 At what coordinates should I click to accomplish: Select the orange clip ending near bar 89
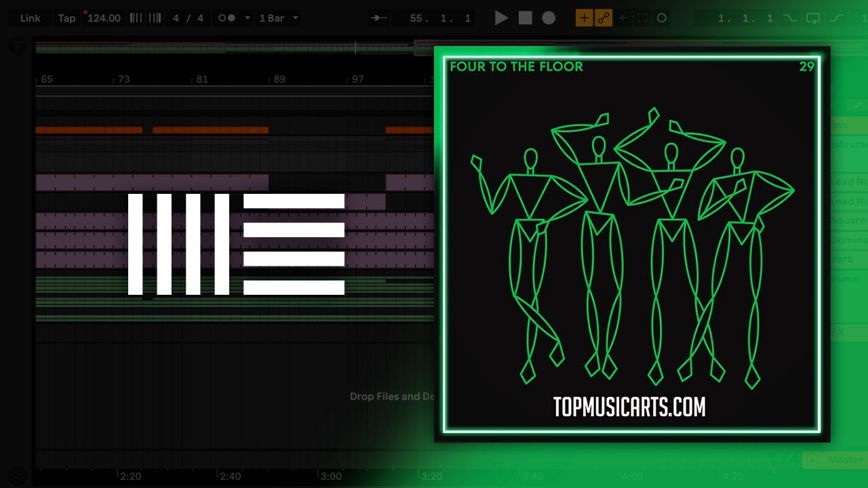coord(210,130)
